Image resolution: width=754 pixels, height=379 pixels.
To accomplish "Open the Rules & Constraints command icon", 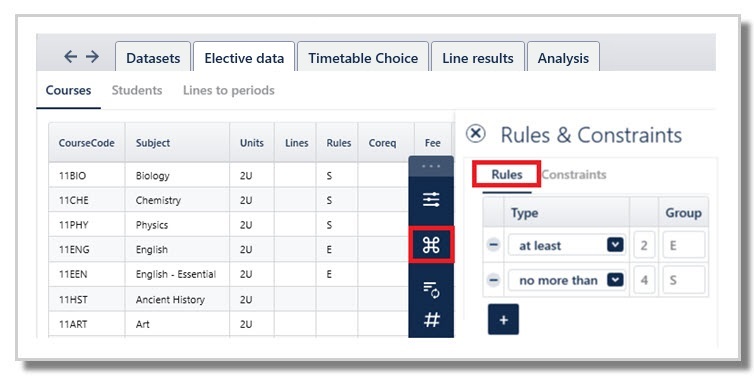I will (431, 245).
